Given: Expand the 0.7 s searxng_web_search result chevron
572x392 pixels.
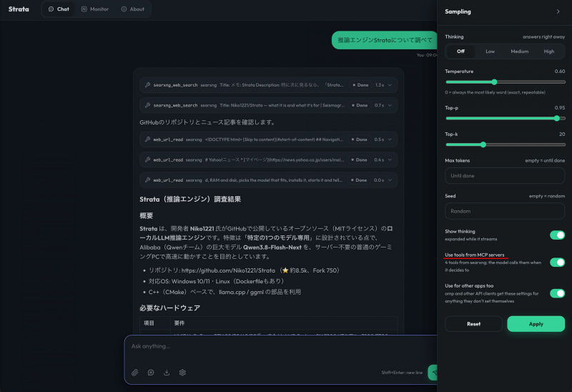Looking at the screenshot, I should 390,105.
